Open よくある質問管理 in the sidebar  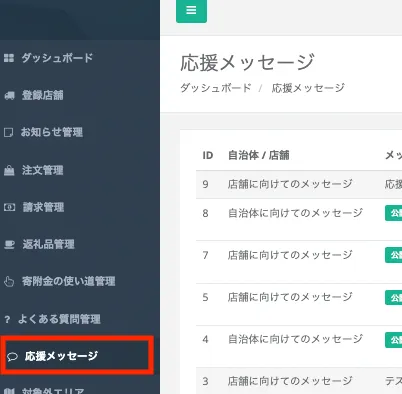[59, 319]
